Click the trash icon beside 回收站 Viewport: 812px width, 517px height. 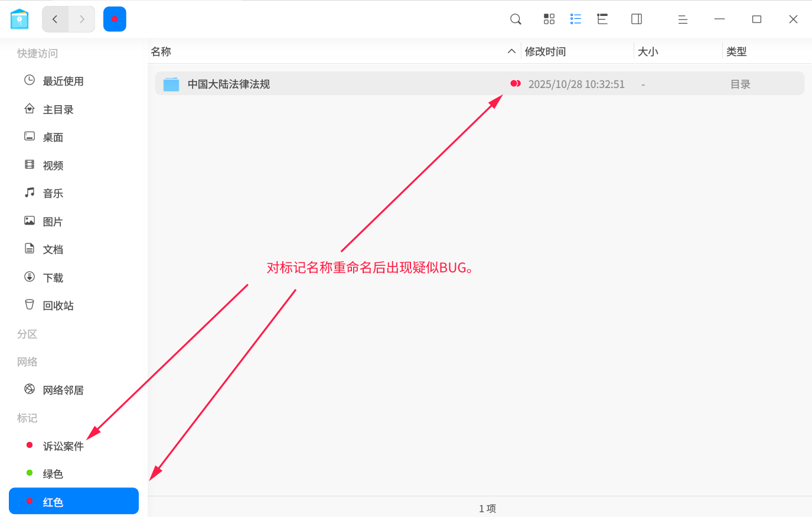tap(30, 304)
